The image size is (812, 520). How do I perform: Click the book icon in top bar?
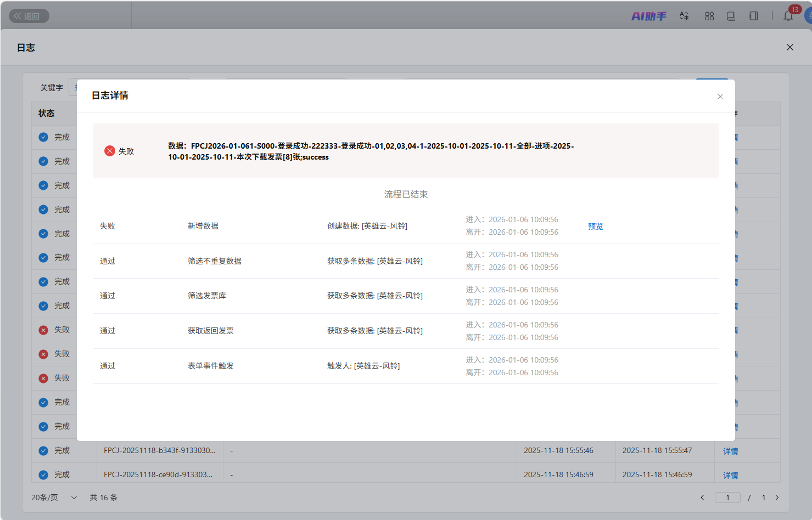coord(731,16)
